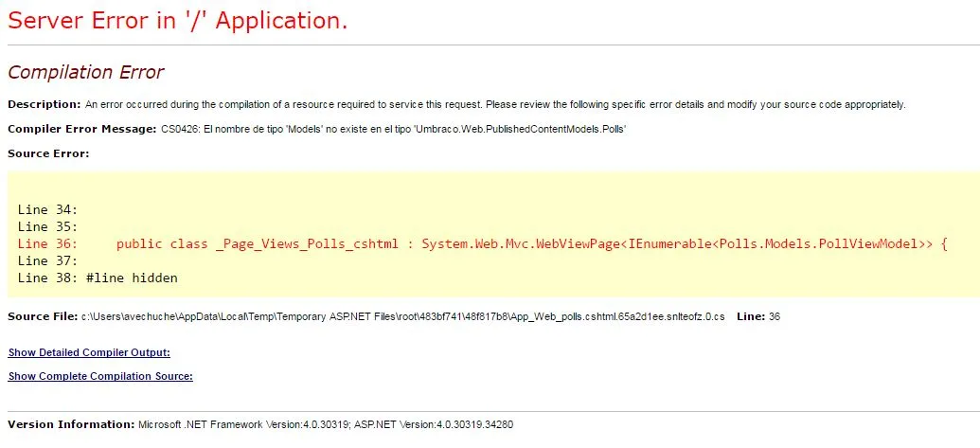Image resolution: width=980 pixels, height=448 pixels.
Task: Click the 'Compilation Error' subheading
Action: [x=85, y=73]
